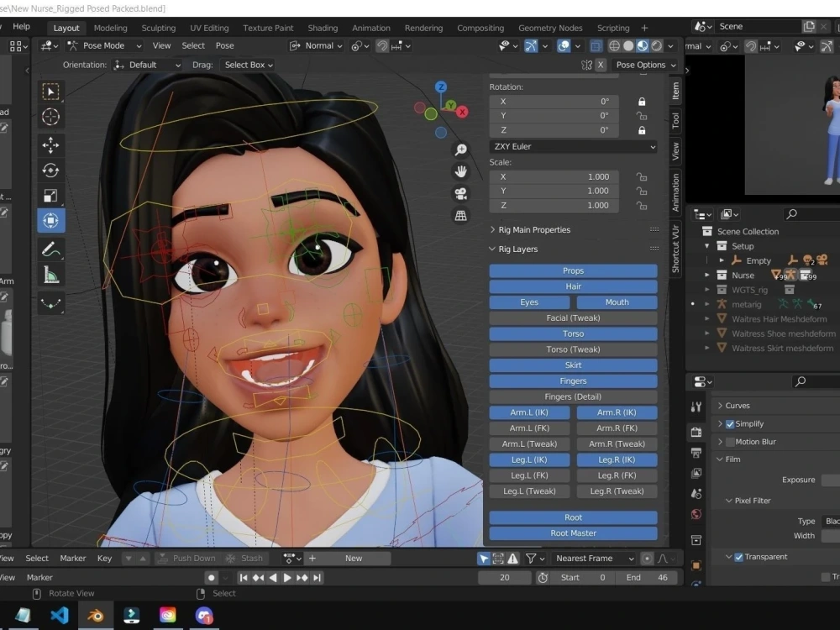Viewport: 840px width, 630px height.
Task: Enable the Motion Blur checkbox
Action: tap(730, 442)
